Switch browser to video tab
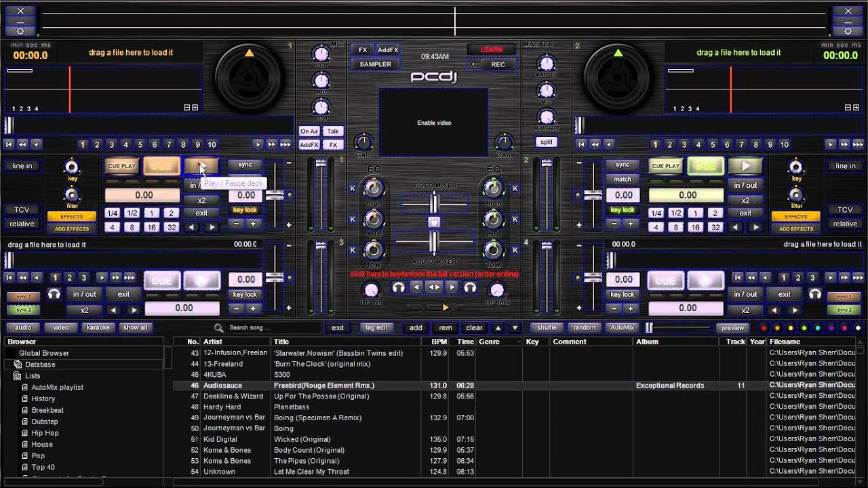Viewport: 868px width, 488px height. coord(60,328)
